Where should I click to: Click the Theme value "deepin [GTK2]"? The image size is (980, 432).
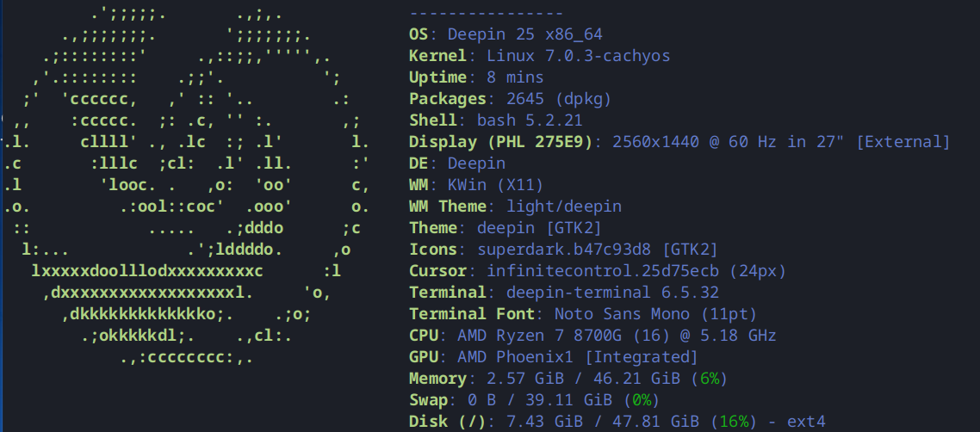click(x=540, y=228)
